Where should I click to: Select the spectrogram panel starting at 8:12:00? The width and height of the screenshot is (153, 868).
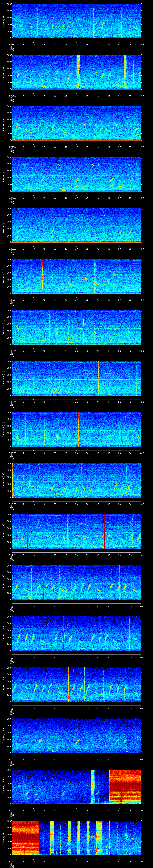coord(77,582)
